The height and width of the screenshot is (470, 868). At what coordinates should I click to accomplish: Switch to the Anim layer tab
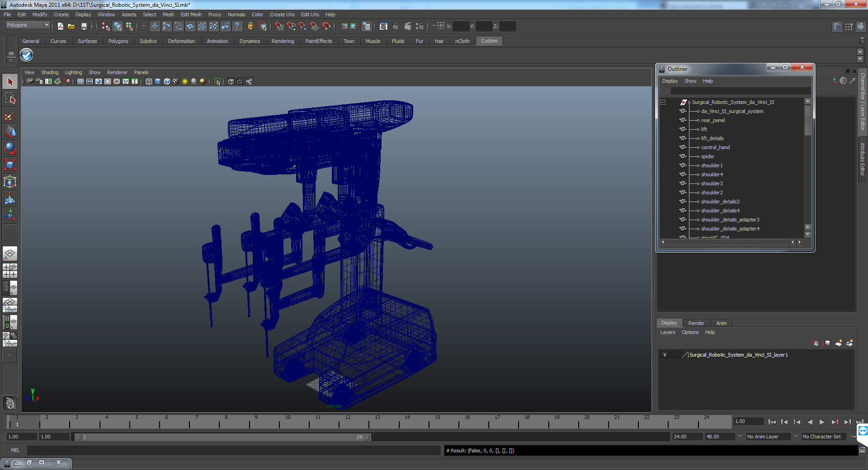[x=722, y=323]
